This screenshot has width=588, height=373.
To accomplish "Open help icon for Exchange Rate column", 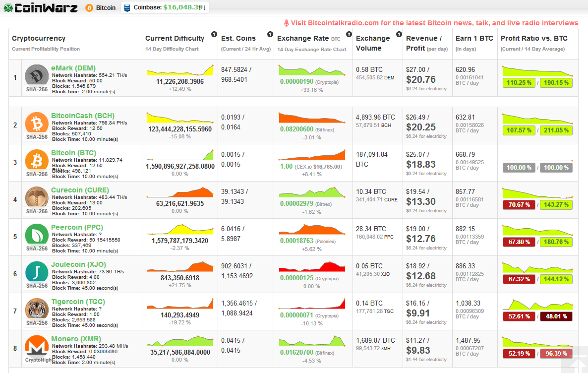I will click(349, 34).
